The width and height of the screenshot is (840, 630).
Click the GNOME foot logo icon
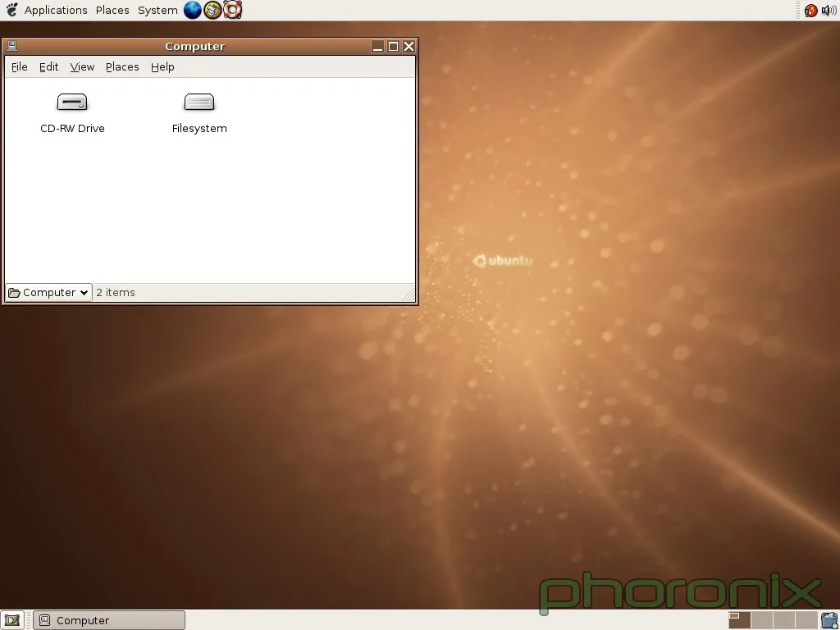(11, 10)
